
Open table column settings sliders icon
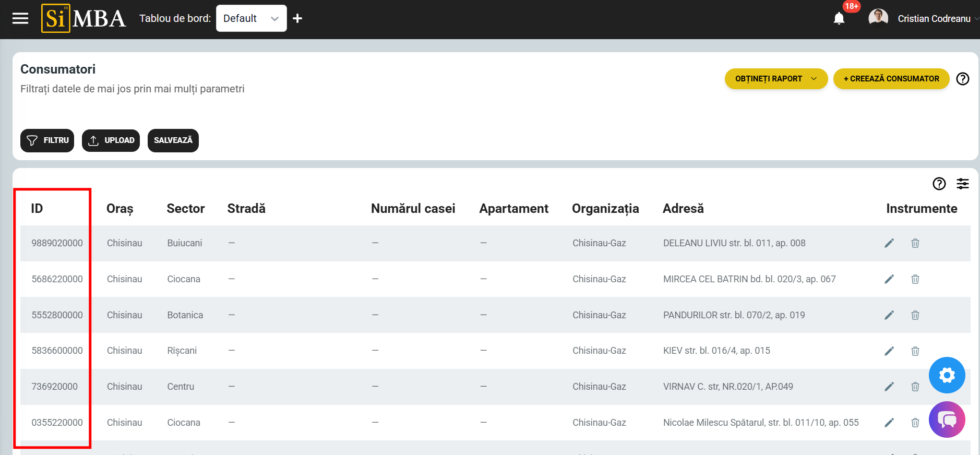coord(962,184)
